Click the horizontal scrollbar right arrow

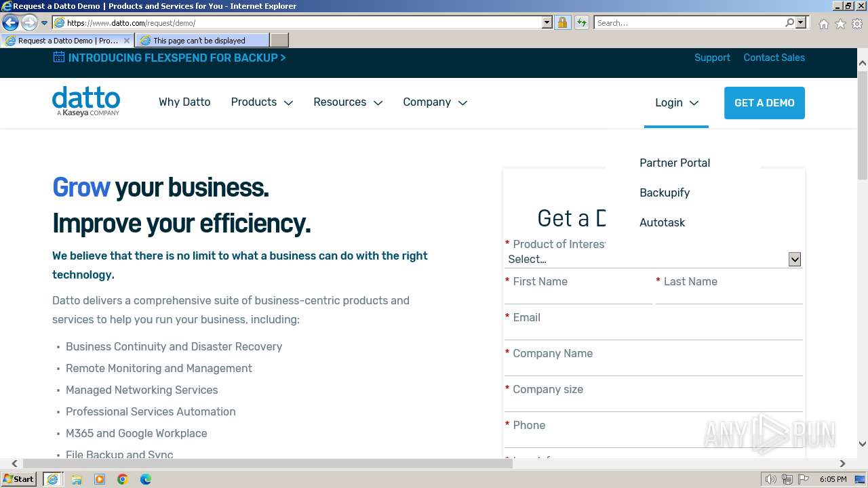tap(842, 464)
